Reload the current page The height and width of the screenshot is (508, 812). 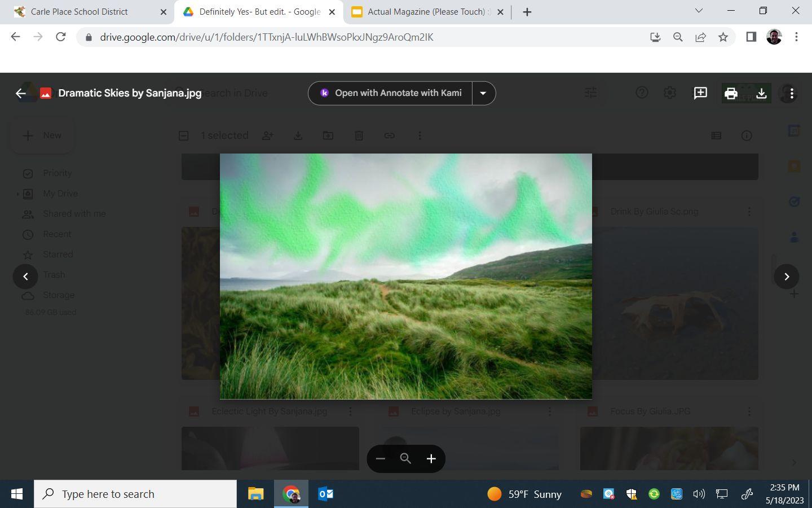[60, 37]
